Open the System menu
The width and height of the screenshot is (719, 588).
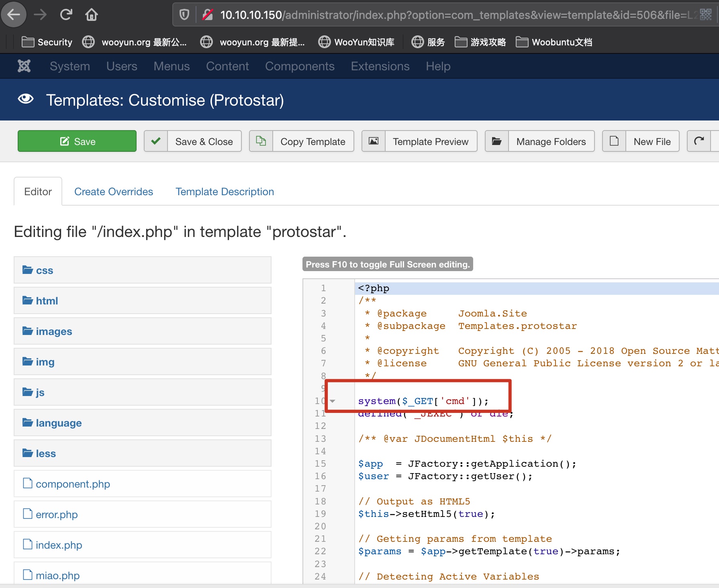point(70,66)
